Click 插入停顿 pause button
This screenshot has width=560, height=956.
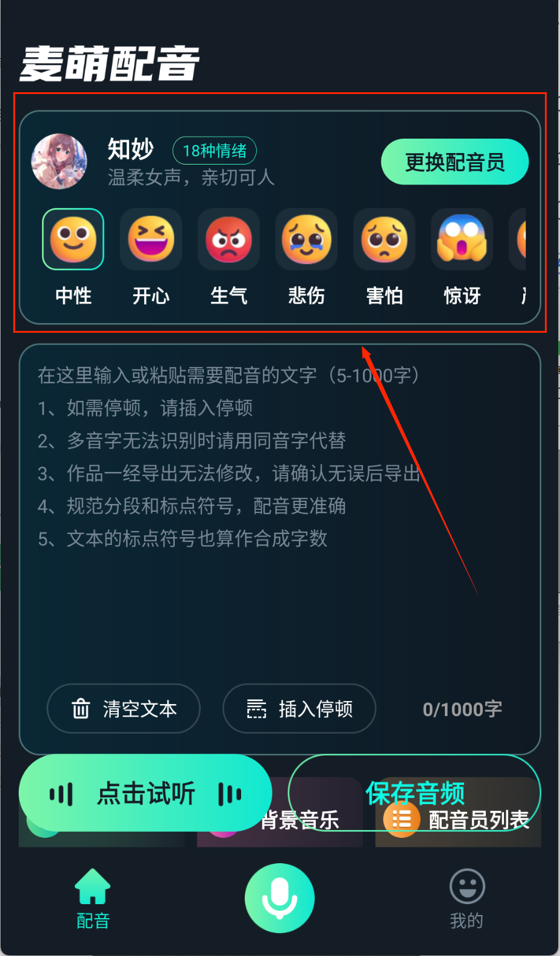(300, 708)
